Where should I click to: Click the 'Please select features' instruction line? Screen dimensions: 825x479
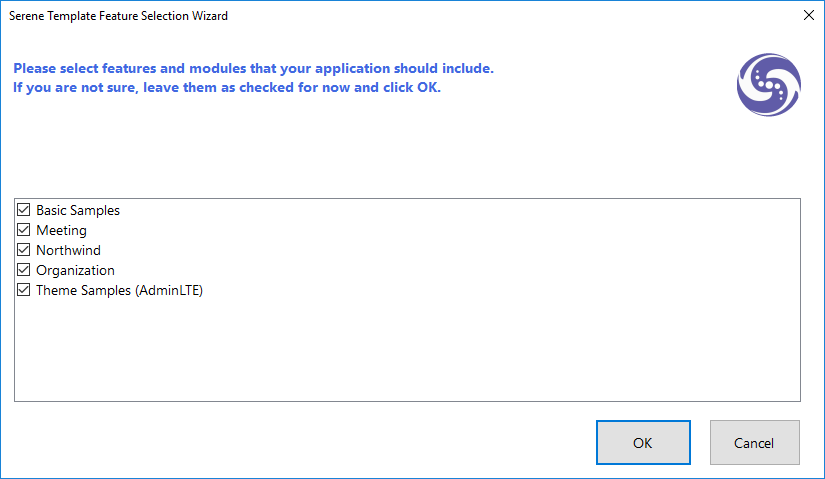coord(253,69)
